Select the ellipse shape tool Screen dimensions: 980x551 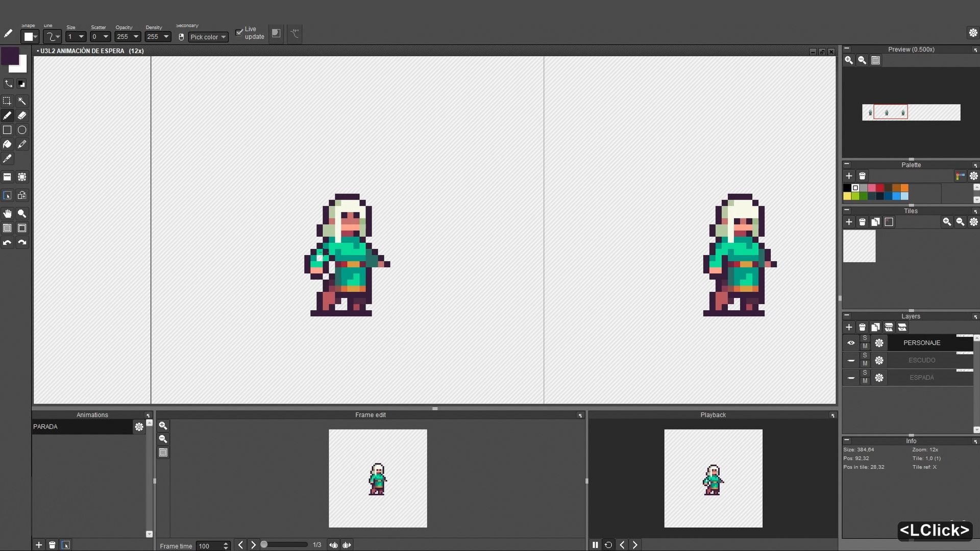(22, 130)
